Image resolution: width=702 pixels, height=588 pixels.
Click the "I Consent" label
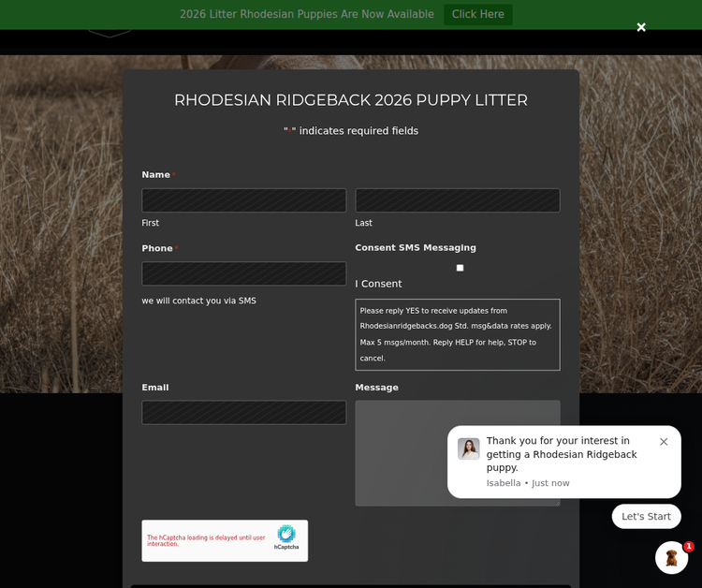378,284
